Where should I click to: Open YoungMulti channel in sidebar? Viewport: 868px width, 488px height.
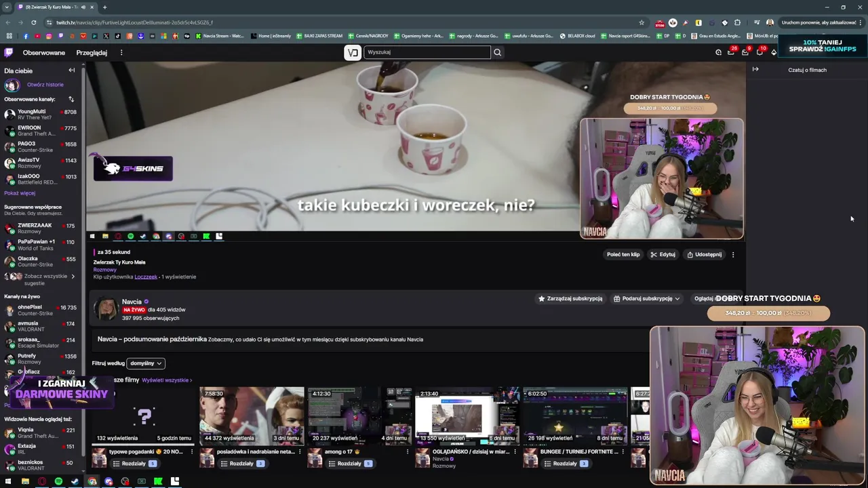(41, 115)
